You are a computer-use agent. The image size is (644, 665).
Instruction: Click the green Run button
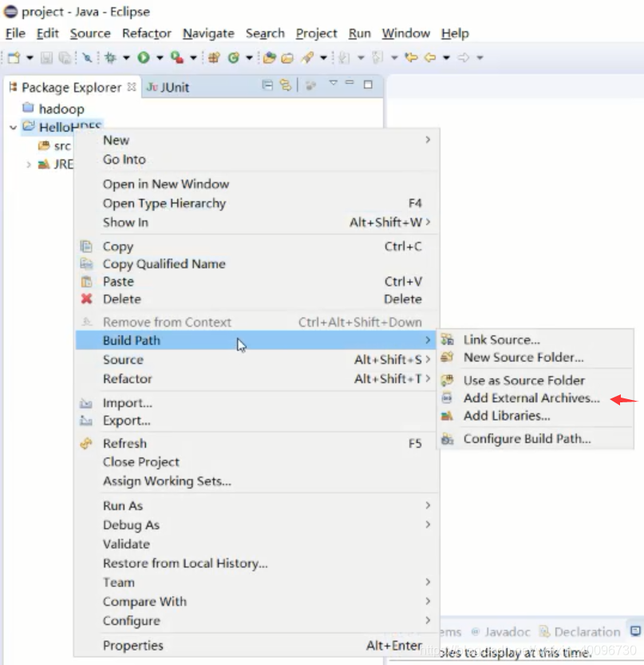[x=144, y=57]
